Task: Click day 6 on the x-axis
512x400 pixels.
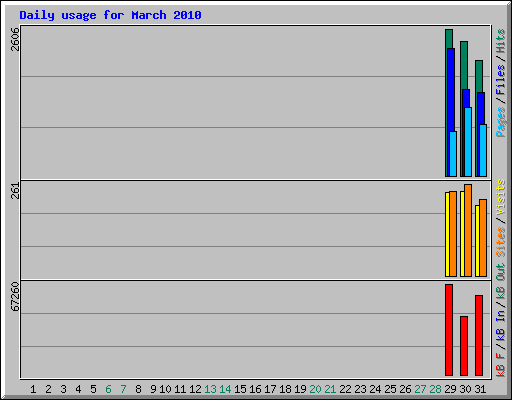Action: point(108,389)
